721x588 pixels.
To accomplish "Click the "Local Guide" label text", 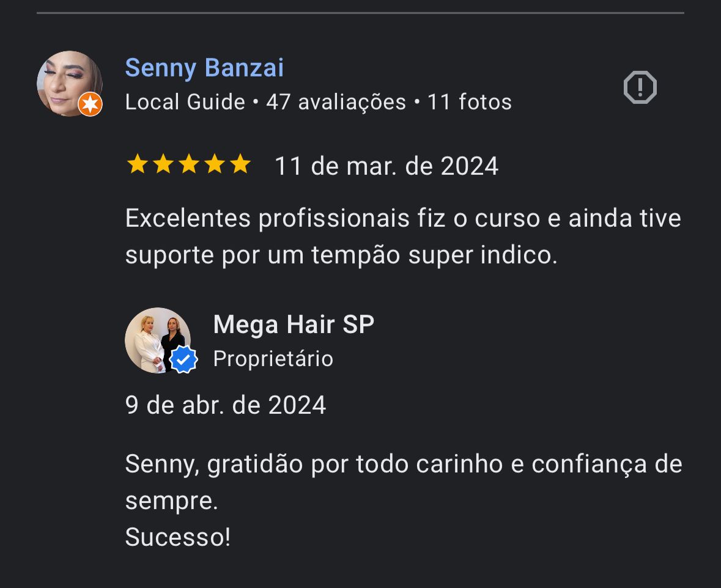I will (x=185, y=102).
